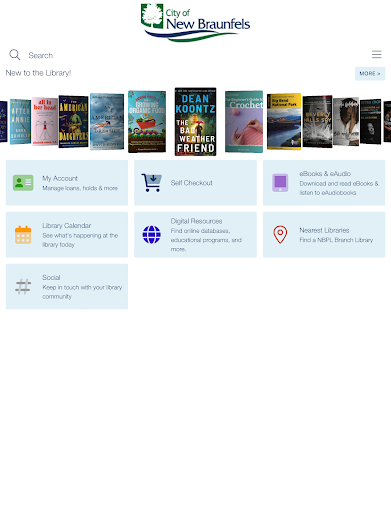
Task: Click the shopping cart checkout icon
Action: click(152, 183)
